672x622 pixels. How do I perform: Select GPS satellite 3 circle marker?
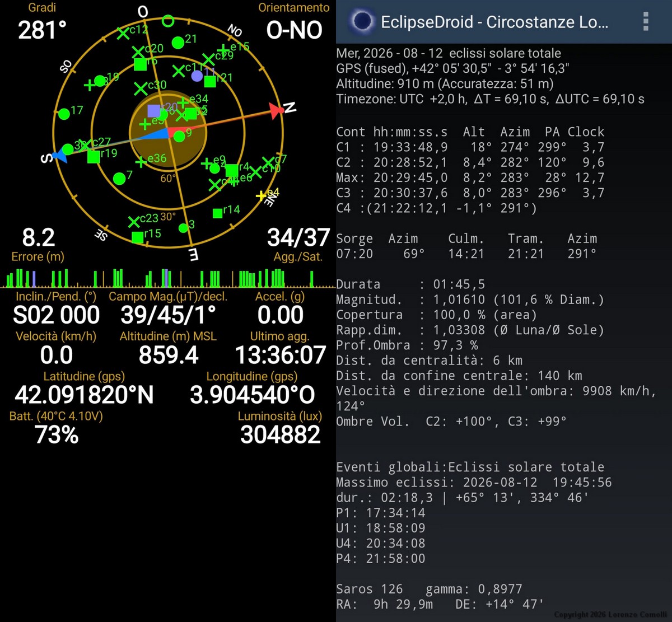click(183, 228)
